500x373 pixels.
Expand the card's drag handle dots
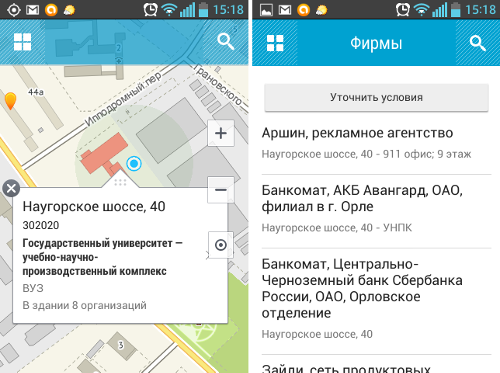120,182
